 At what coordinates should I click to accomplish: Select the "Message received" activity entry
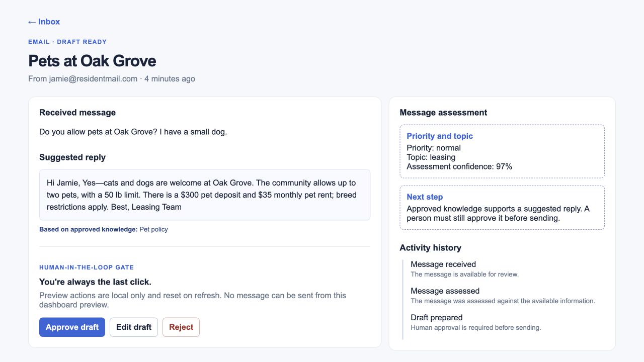(443, 264)
